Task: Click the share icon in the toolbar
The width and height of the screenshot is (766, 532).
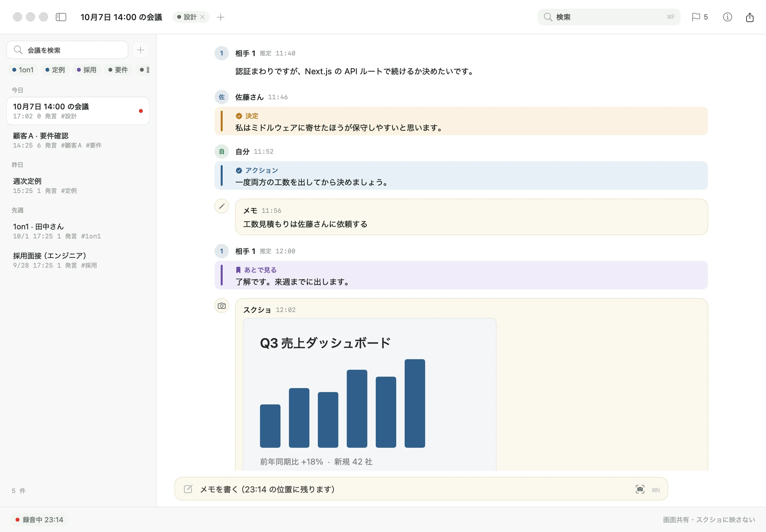Action: (750, 17)
